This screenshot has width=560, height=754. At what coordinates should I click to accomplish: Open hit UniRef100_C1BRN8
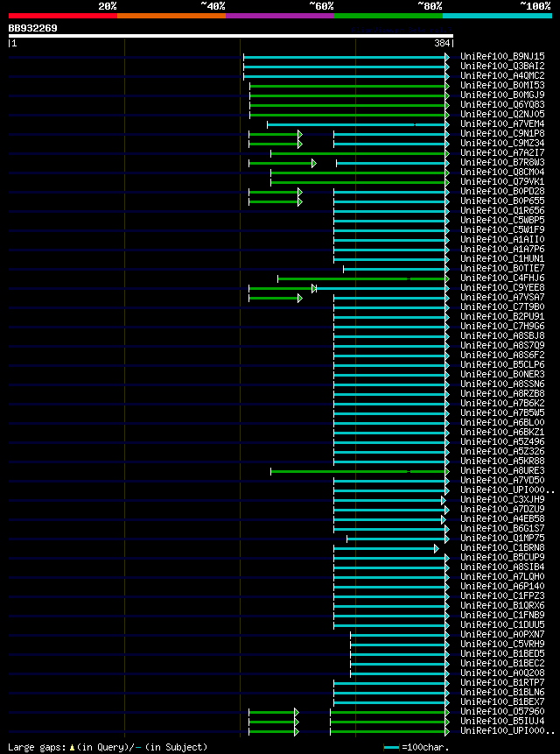coord(502,547)
